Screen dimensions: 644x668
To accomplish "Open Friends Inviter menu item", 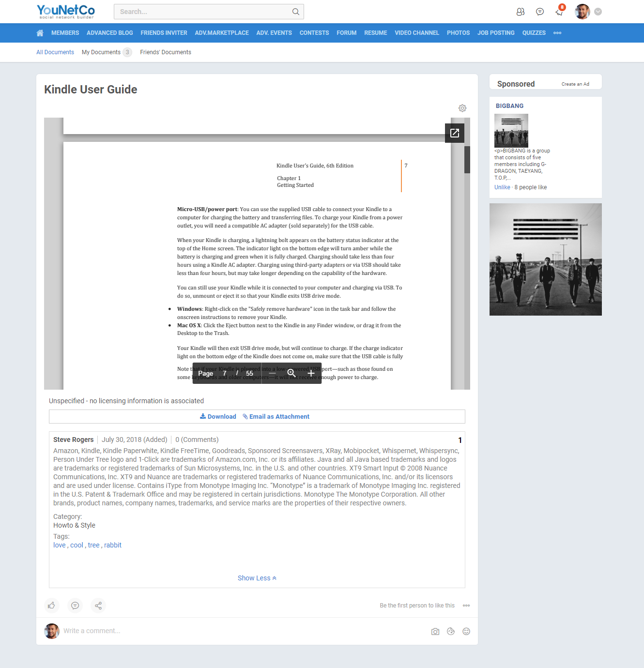I will point(164,33).
